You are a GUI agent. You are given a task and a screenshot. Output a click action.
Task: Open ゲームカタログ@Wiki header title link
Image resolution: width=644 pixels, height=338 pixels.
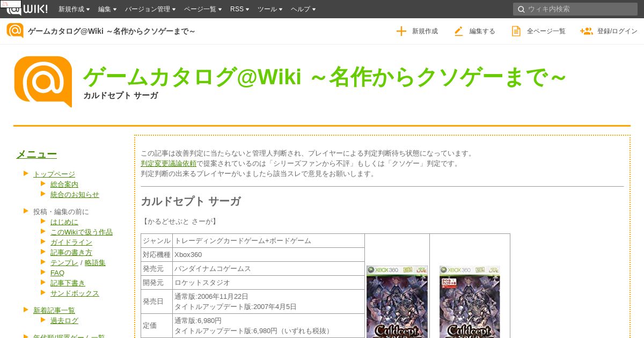click(111, 31)
